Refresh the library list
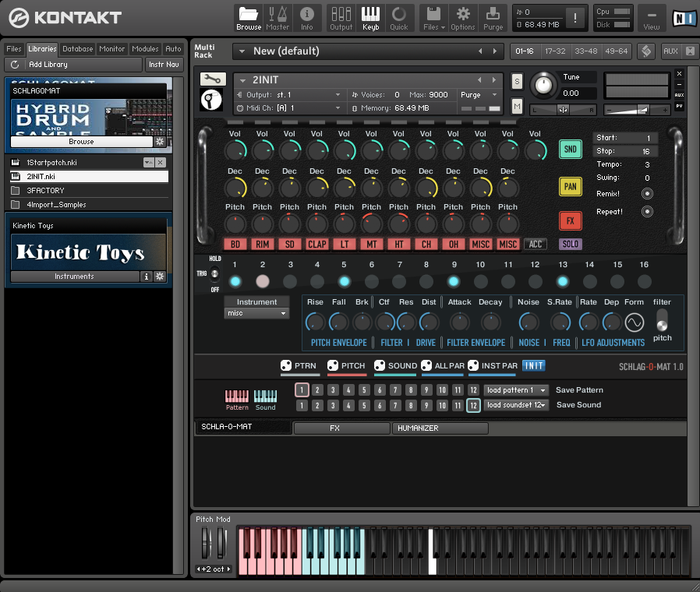700x592 pixels. [15, 64]
